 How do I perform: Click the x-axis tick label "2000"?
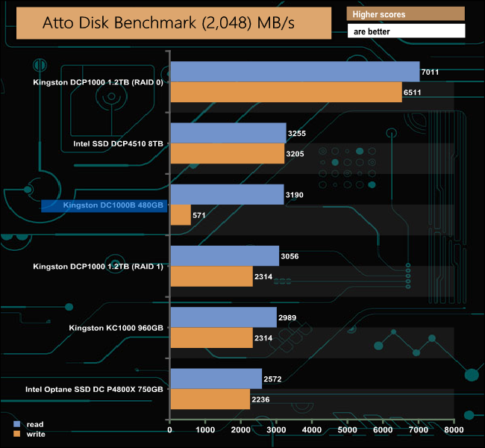point(241,430)
